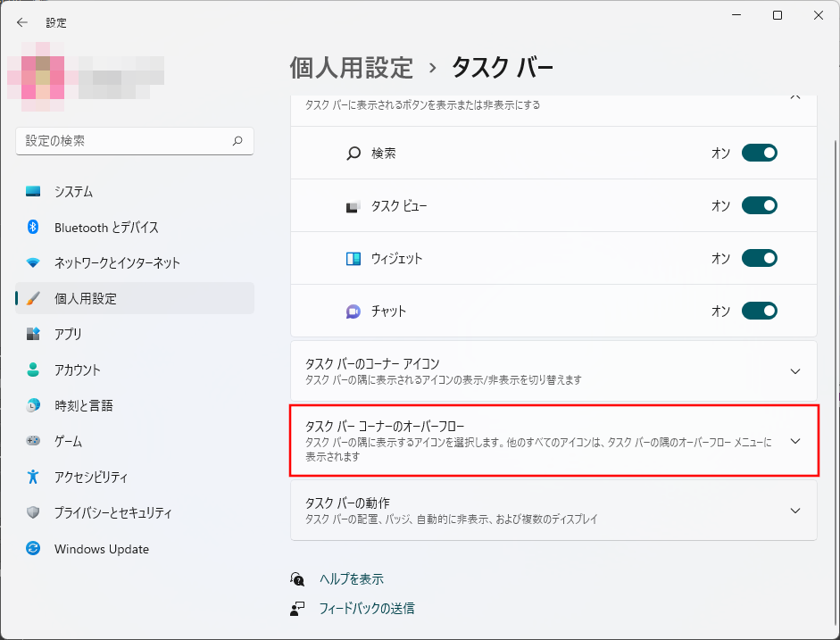Open プライバシーとセキュリティ in the sidebar
This screenshot has height=640, width=840.
[112, 513]
